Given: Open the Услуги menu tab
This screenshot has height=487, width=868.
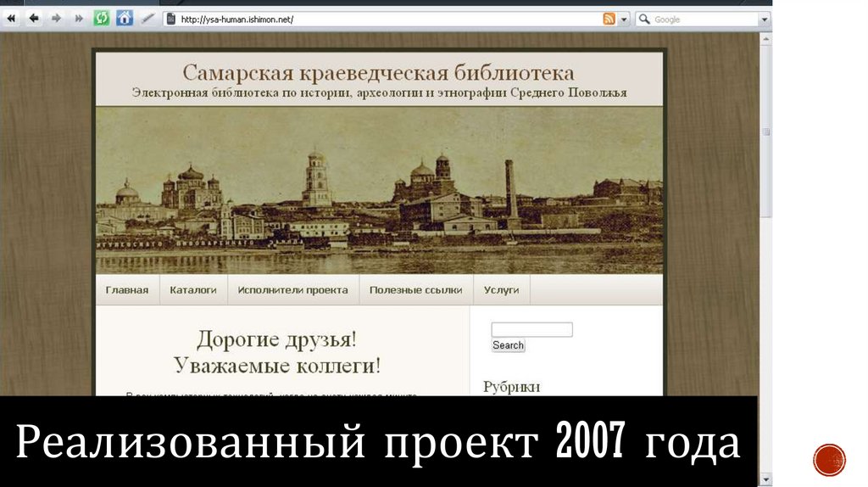Looking at the screenshot, I should coord(502,290).
